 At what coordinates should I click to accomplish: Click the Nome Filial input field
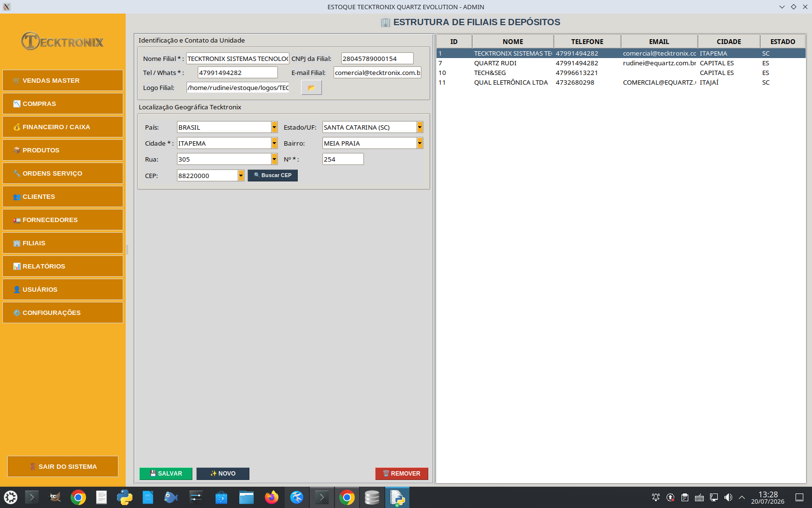(x=238, y=59)
